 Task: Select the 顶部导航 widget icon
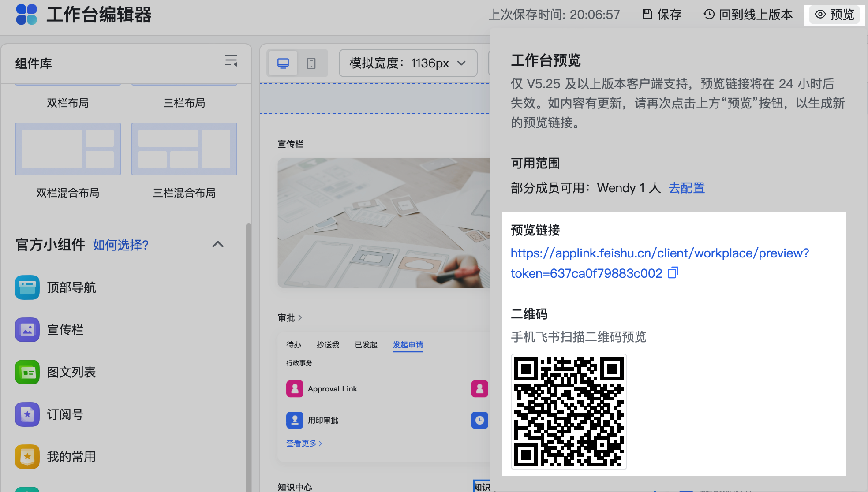coord(27,287)
